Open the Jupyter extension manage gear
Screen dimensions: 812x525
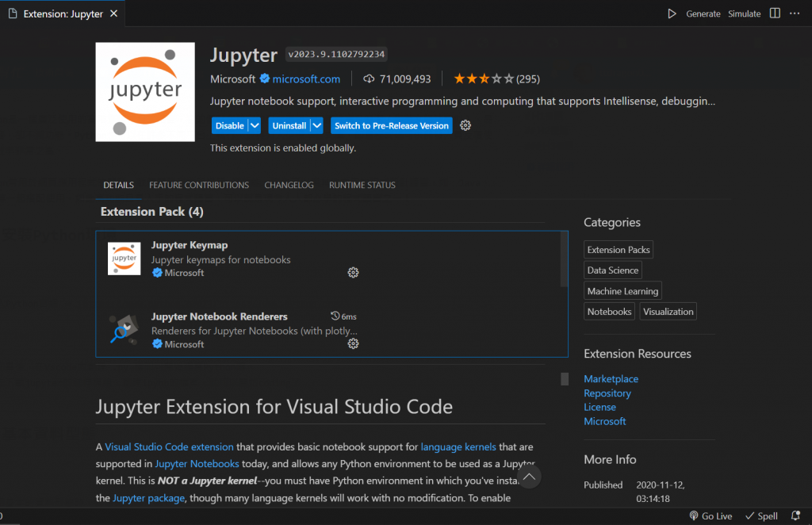pyautogui.click(x=465, y=125)
